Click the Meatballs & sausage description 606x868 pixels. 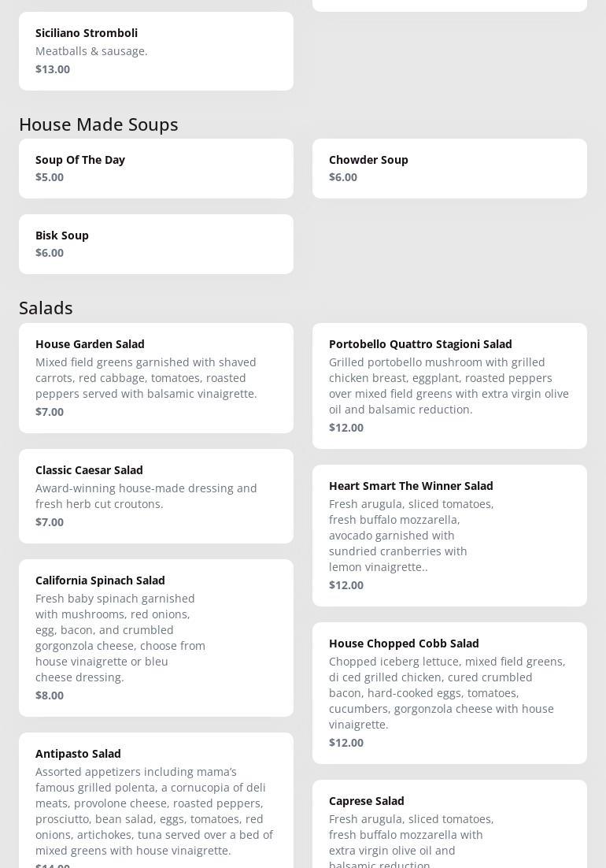(x=91, y=51)
